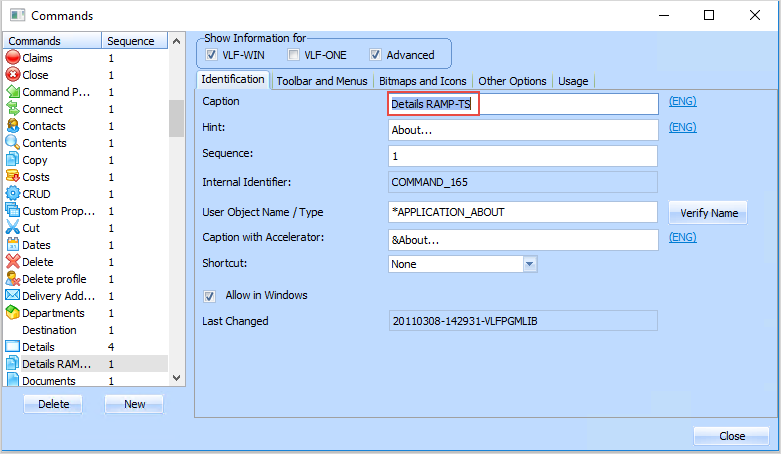Switch to the Toolbar and Menus tab

coord(321,81)
